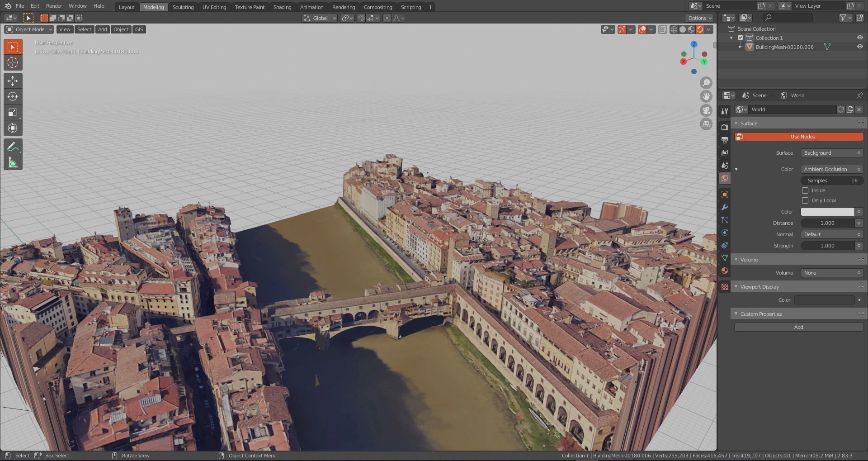Select the Rotate tool
Image resolution: width=868 pixels, height=461 pixels.
tap(13, 96)
